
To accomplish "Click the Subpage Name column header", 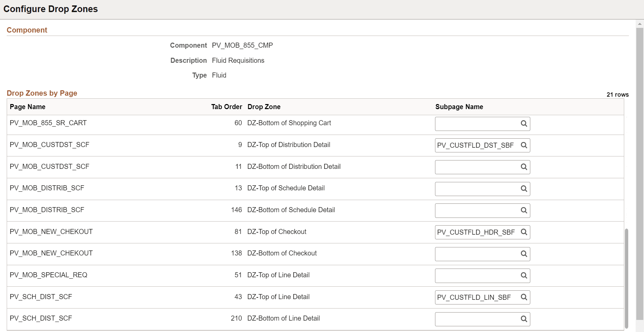I will point(459,107).
